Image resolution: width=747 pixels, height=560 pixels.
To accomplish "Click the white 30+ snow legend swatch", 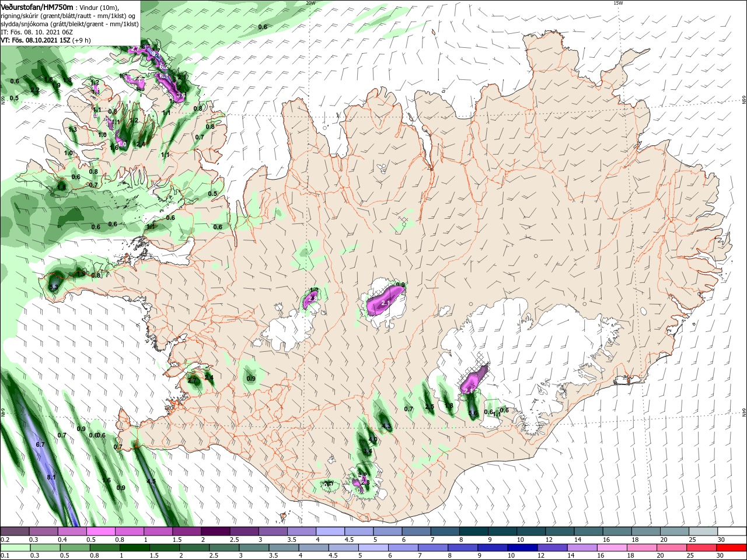I will point(732,531).
